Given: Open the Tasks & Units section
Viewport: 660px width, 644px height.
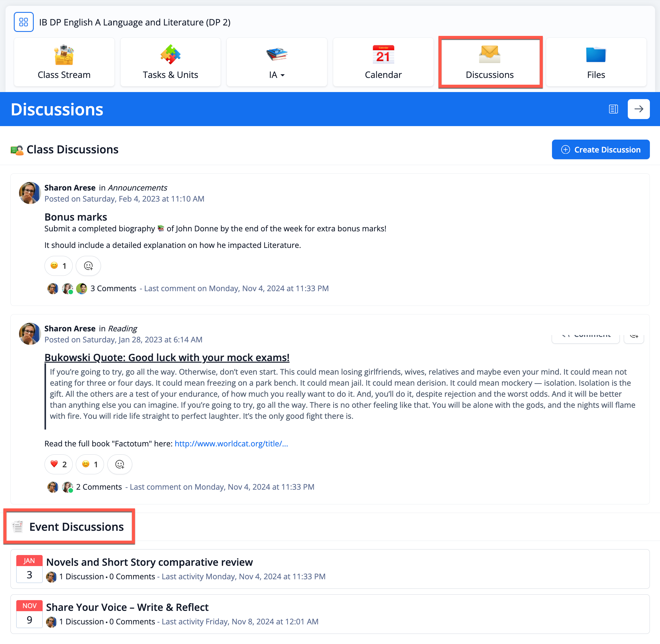Looking at the screenshot, I should 171,62.
